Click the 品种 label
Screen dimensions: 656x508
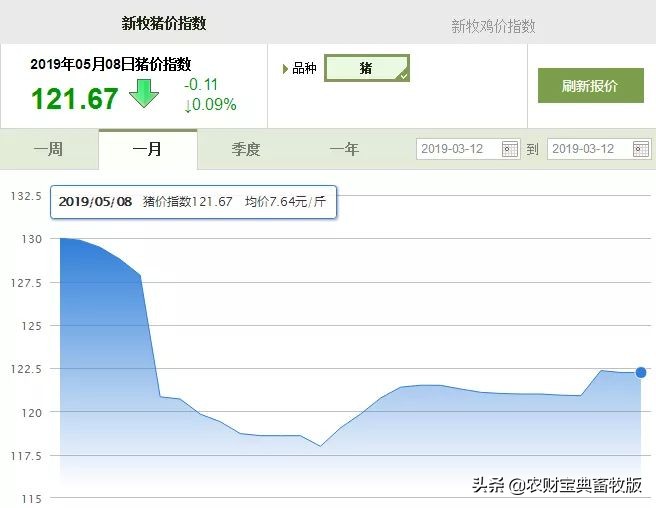304,68
